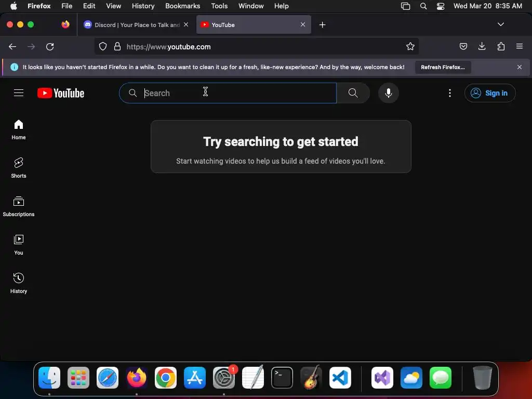Open Firefox View pinned icon
Screen dimensions: 532x399
pos(65,24)
